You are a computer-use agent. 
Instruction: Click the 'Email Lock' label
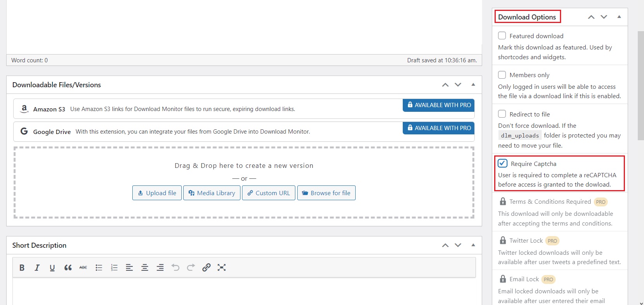[x=524, y=279]
